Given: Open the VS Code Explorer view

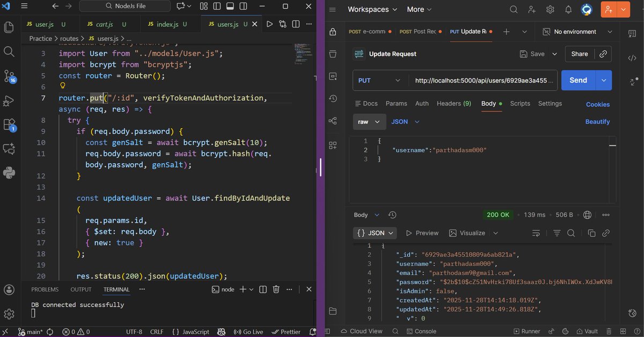Looking at the screenshot, I should click(x=9, y=27).
